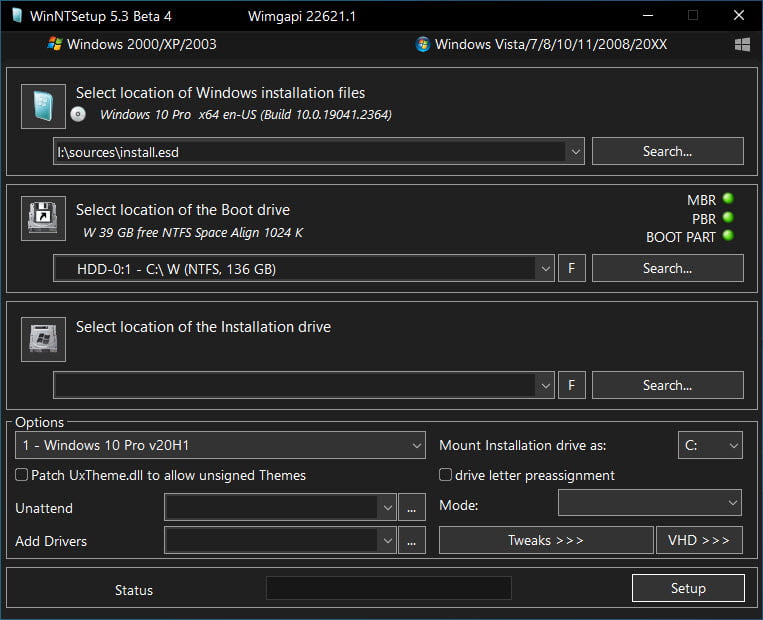Viewport: 763px width, 620px height.
Task: Click the F button beside Installation drive
Action: click(572, 385)
